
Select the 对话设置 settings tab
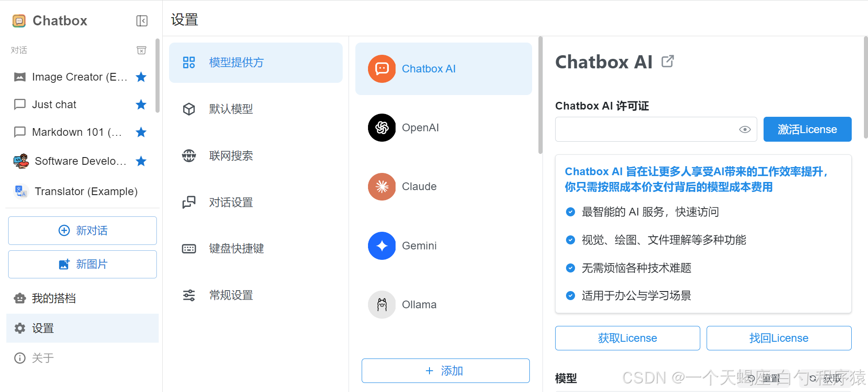[256, 202]
